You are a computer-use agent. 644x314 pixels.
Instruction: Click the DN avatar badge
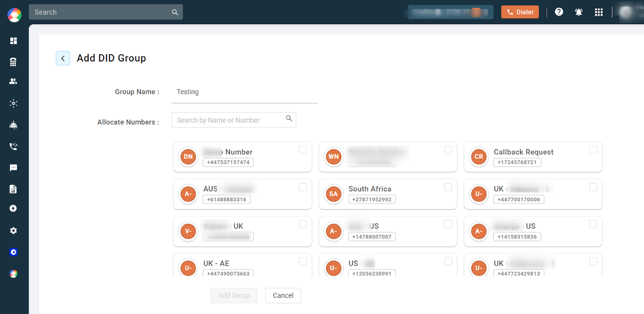click(x=188, y=157)
